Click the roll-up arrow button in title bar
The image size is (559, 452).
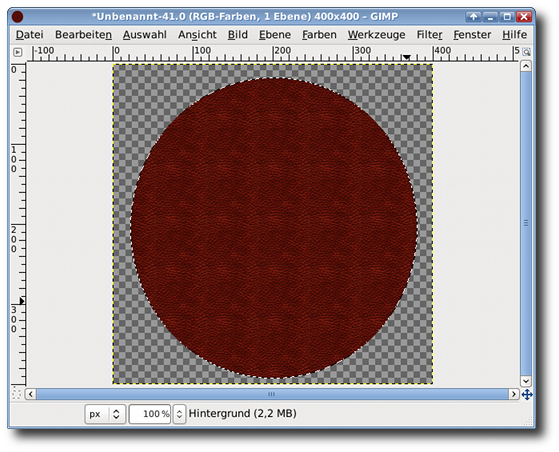(473, 16)
